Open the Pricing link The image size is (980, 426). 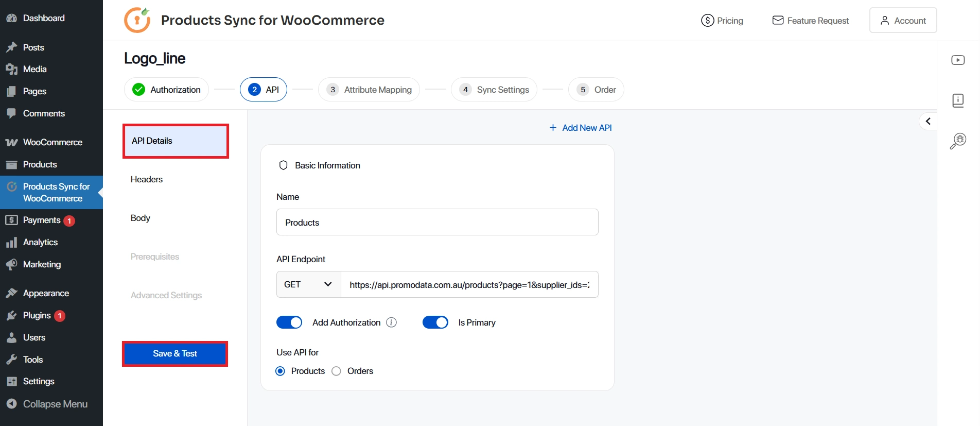point(722,21)
